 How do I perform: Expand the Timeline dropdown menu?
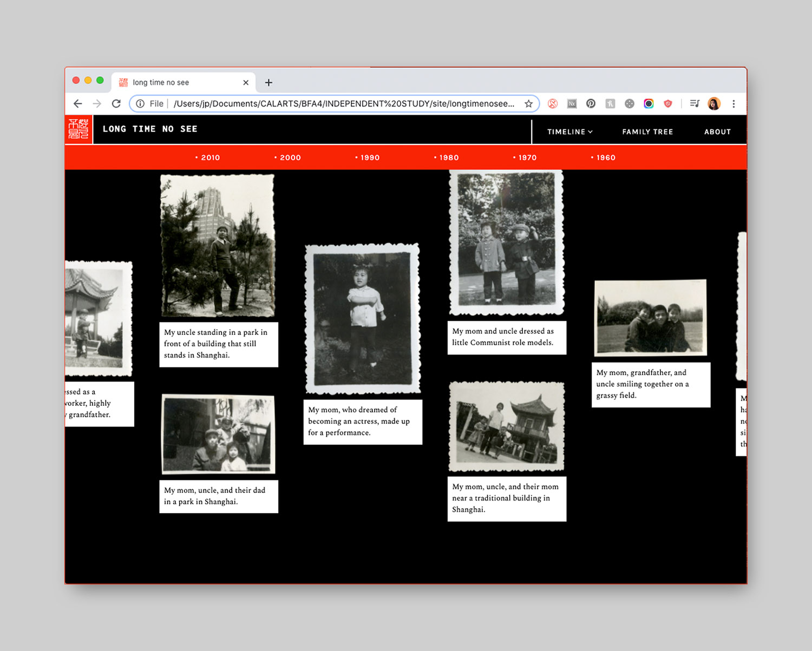569,131
